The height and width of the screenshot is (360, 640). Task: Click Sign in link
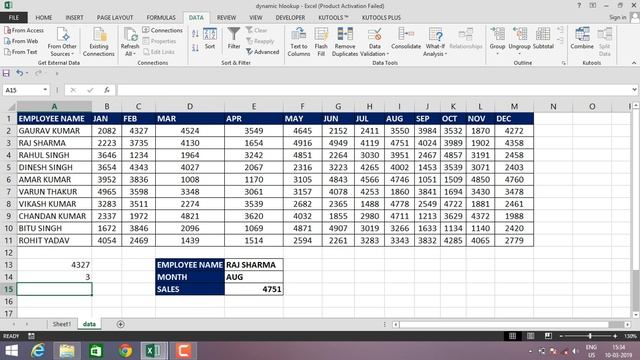(618, 17)
